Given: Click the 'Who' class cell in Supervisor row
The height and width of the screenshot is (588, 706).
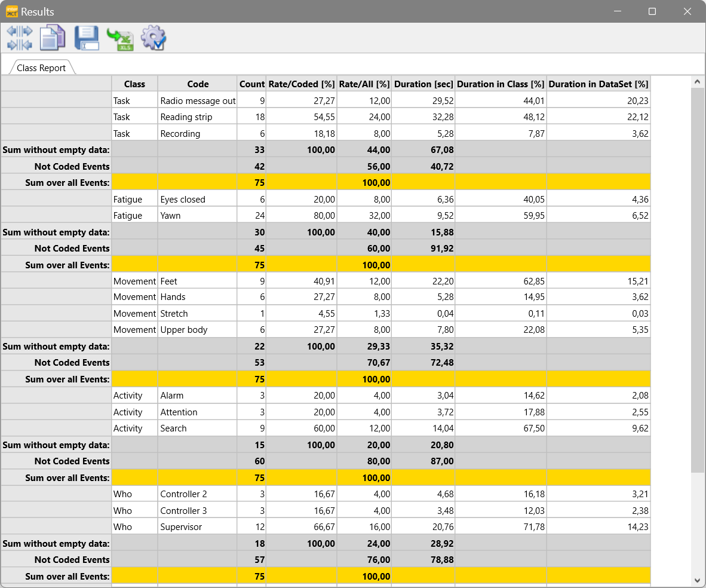Looking at the screenshot, I should [x=134, y=526].
